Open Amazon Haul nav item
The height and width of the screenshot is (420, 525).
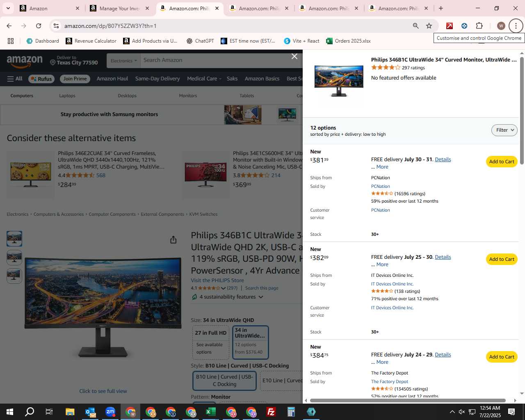point(112,79)
